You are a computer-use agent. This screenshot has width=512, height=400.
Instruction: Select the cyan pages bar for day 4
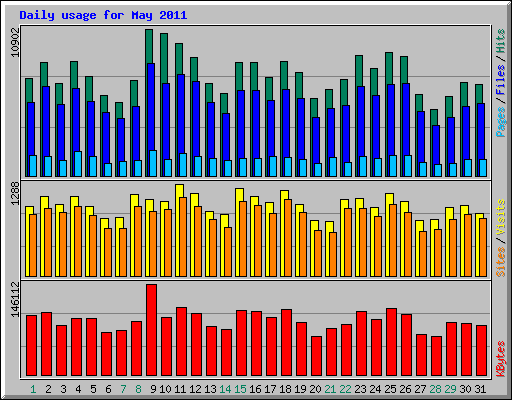click(x=78, y=164)
